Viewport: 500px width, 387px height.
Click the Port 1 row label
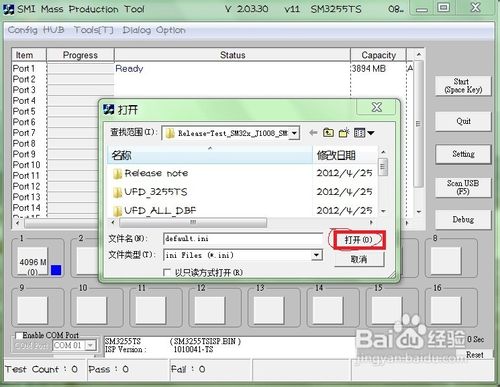24,69
